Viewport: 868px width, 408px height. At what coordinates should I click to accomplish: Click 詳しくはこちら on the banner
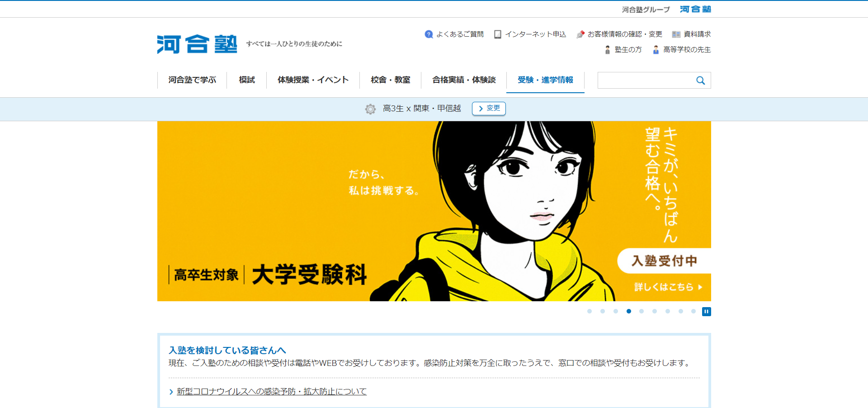(x=668, y=287)
